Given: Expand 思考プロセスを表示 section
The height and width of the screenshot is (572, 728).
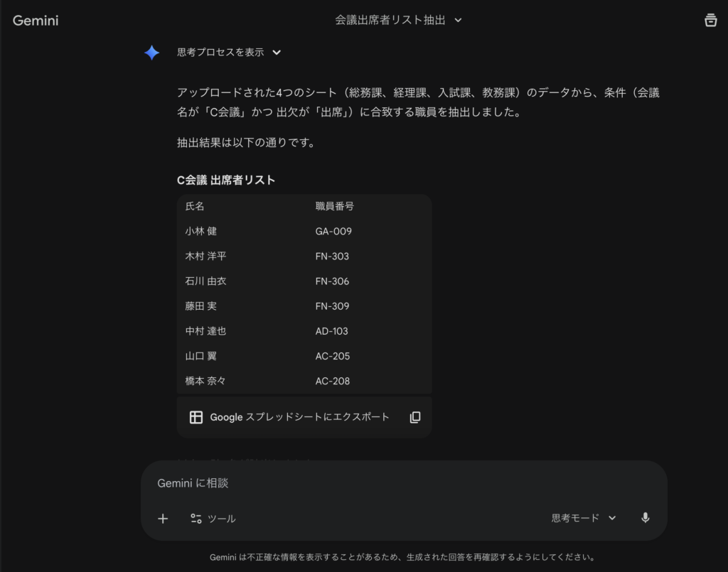Looking at the screenshot, I should coord(229,53).
